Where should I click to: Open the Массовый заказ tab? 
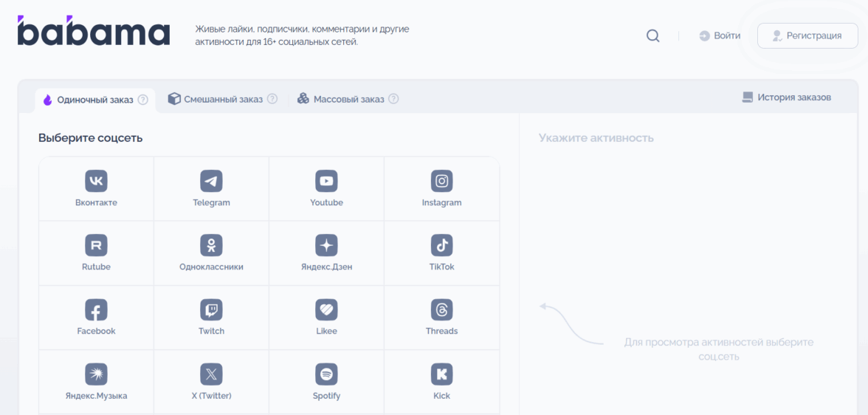pos(348,99)
